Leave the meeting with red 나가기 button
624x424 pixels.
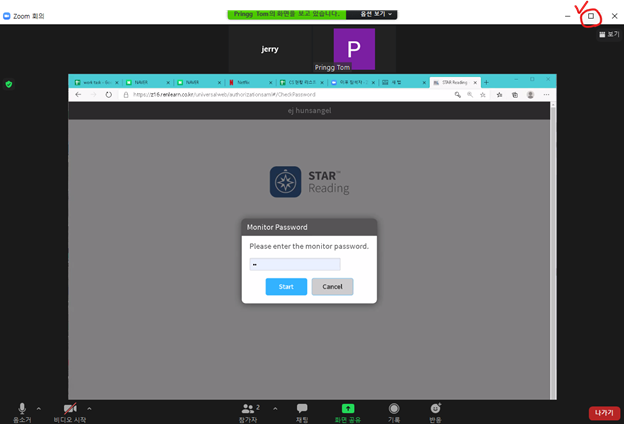(604, 413)
